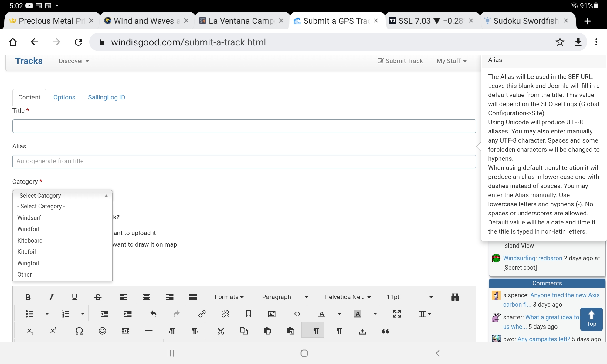
Task: Toggle bold formatting in editor
Action: (28, 297)
